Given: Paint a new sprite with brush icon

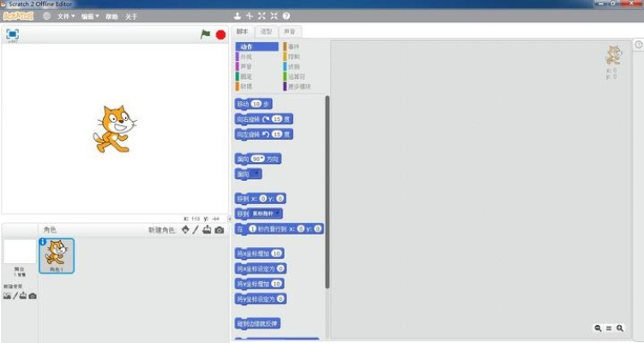Looking at the screenshot, I should point(196,230).
